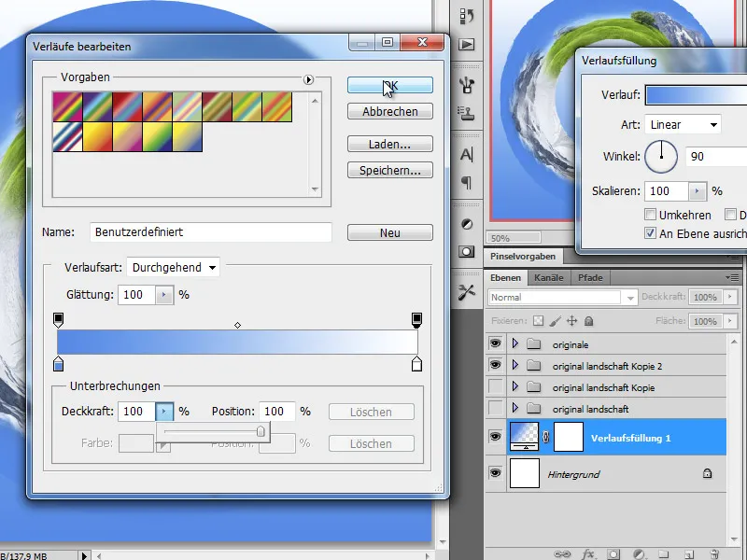Image resolution: width=747 pixels, height=560 pixels.
Task: Switch to the Pfade tab
Action: [590, 277]
